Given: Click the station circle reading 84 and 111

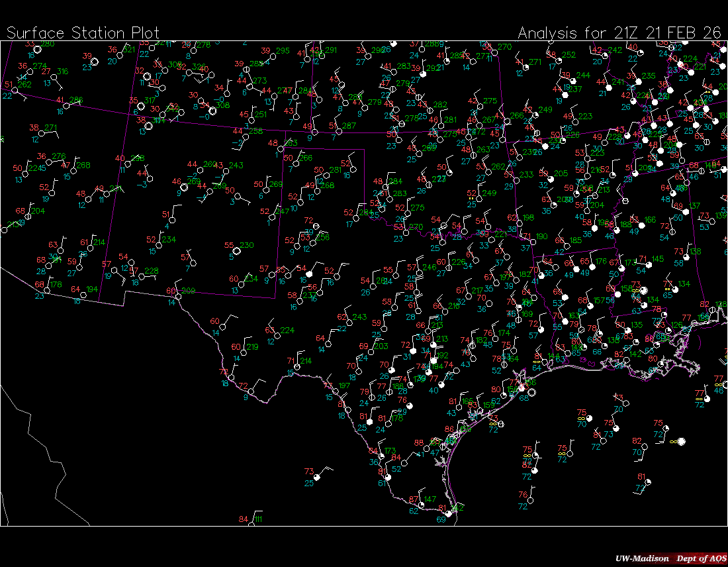Looking at the screenshot, I should (251, 523).
